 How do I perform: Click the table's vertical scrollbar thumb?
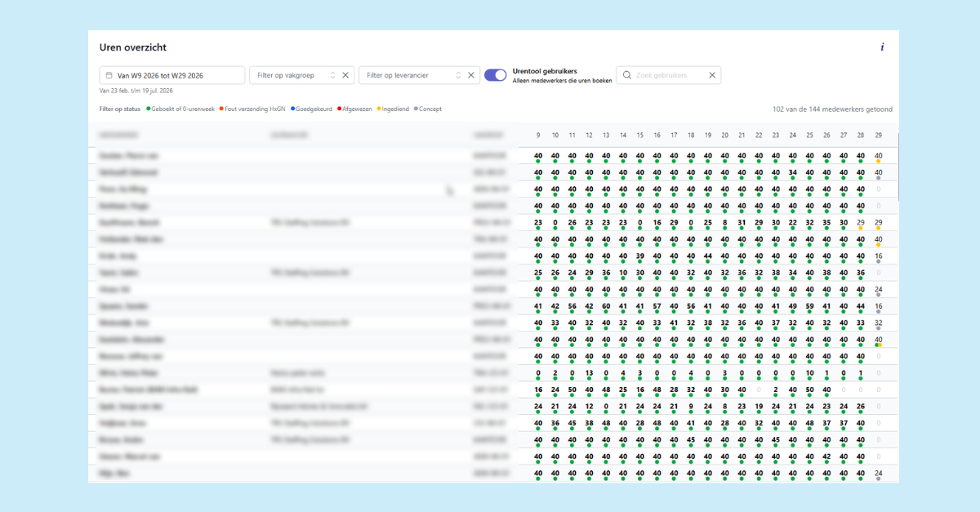(x=898, y=167)
